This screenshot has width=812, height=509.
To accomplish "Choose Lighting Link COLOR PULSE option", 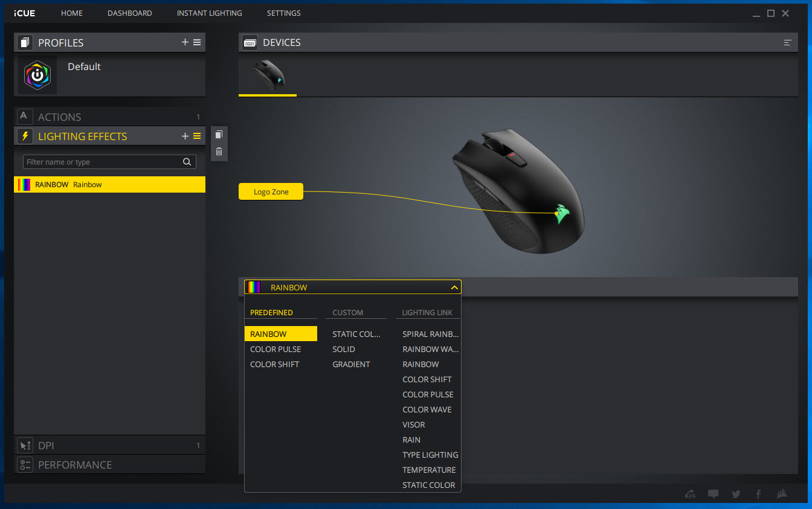I will click(x=428, y=394).
